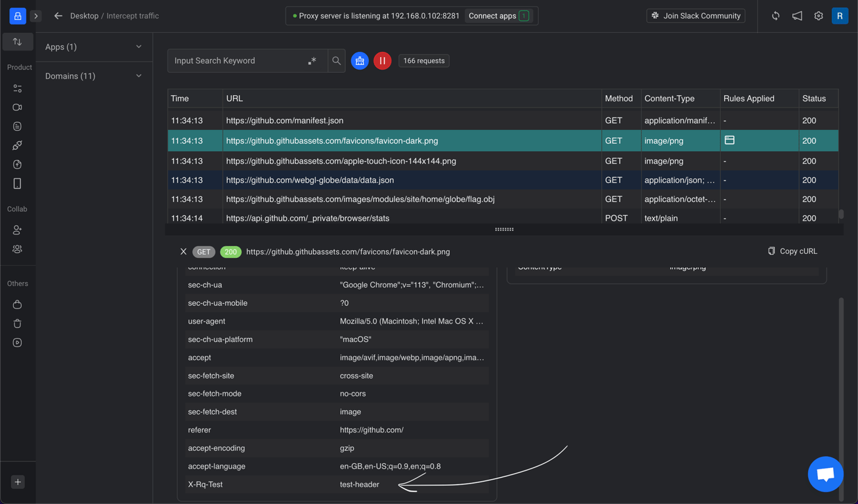Click the search magnifier icon
Image resolution: width=858 pixels, height=504 pixels.
[336, 61]
